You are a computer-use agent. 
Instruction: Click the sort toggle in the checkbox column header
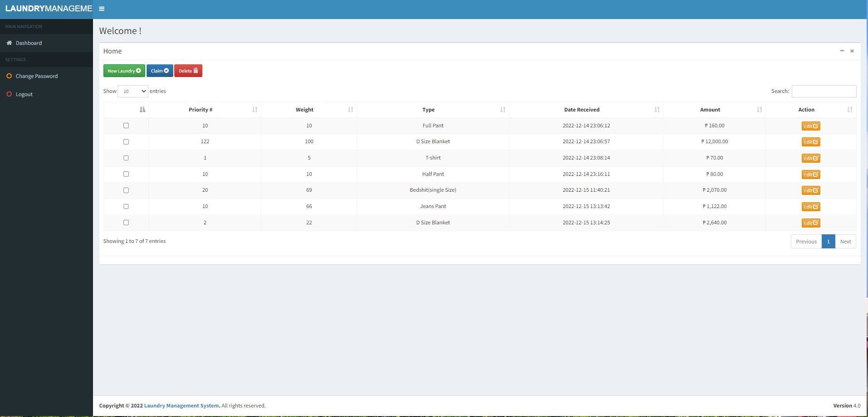coord(142,109)
